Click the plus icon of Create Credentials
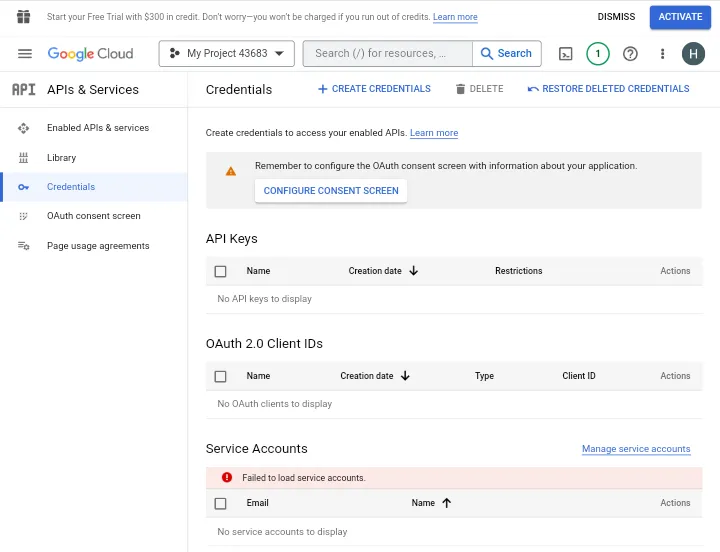The width and height of the screenshot is (720, 552). [x=323, y=89]
